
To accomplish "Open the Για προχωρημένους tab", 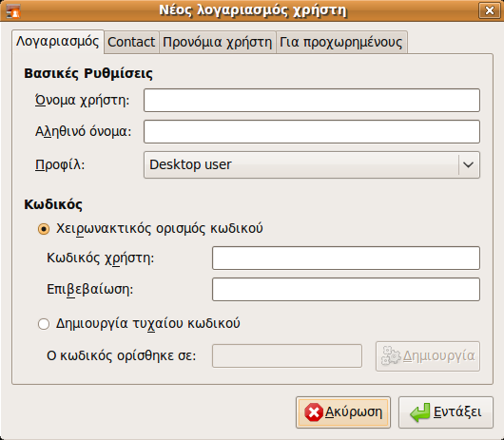I will coord(341,42).
